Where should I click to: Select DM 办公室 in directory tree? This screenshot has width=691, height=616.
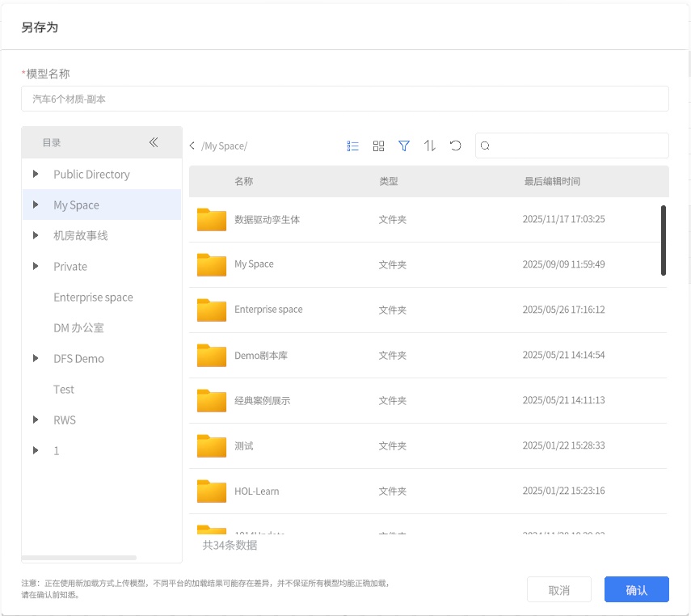pyautogui.click(x=78, y=328)
